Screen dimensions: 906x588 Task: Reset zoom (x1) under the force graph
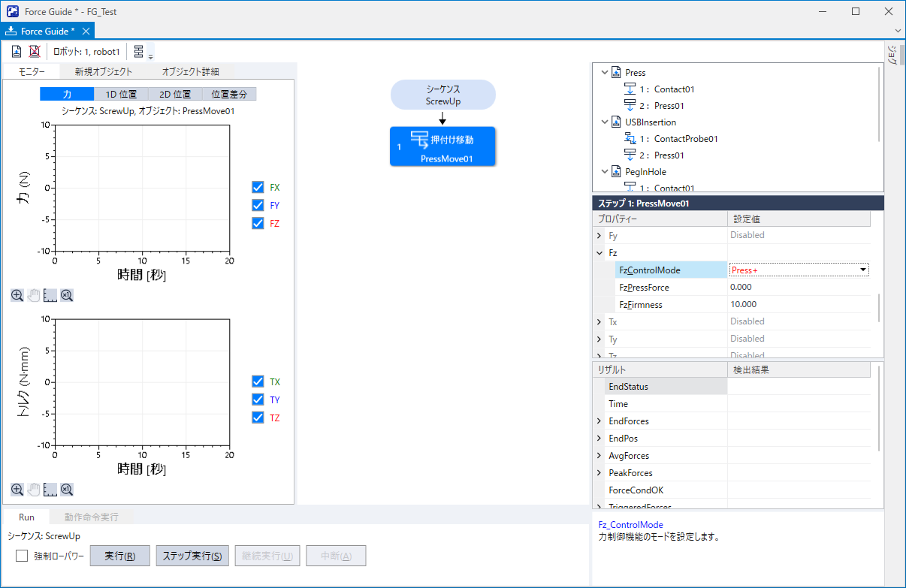(66, 295)
